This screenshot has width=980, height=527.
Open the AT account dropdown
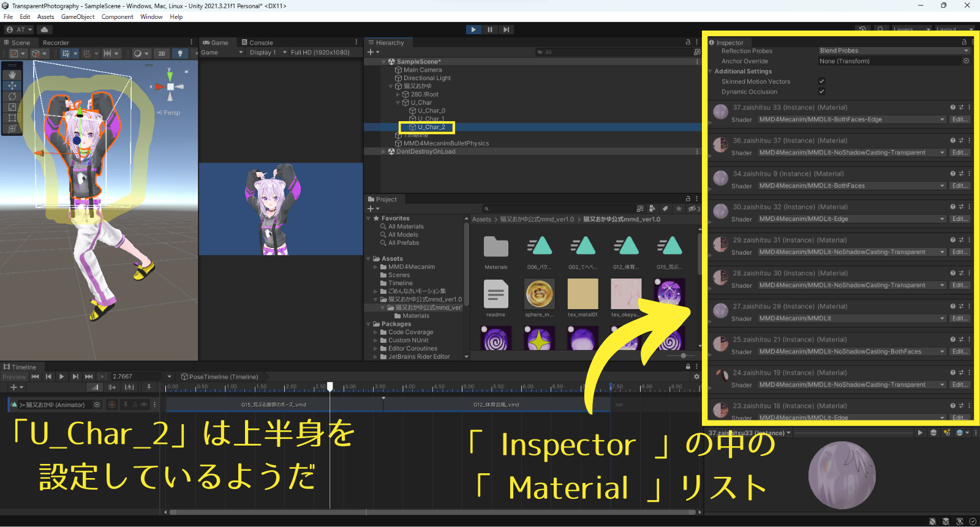20,29
